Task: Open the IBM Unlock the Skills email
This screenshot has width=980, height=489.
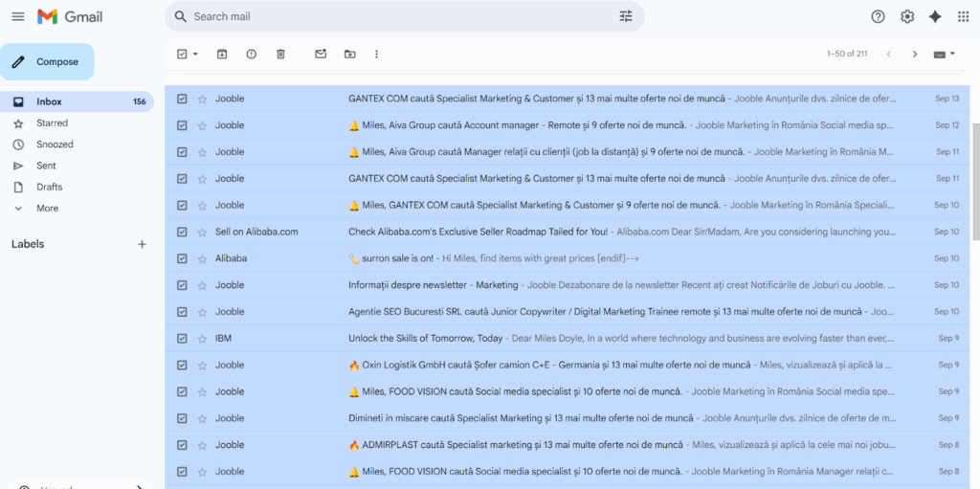Action: [568, 339]
